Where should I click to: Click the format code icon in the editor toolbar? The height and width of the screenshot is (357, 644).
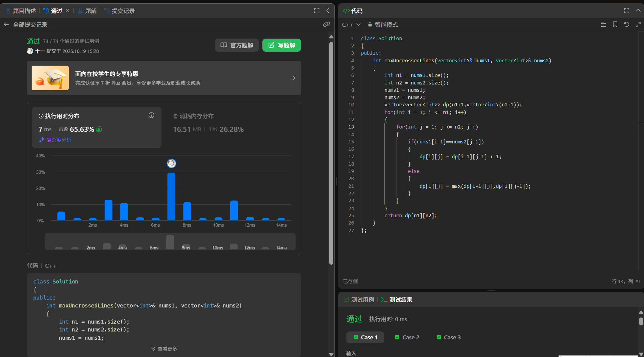(x=603, y=24)
